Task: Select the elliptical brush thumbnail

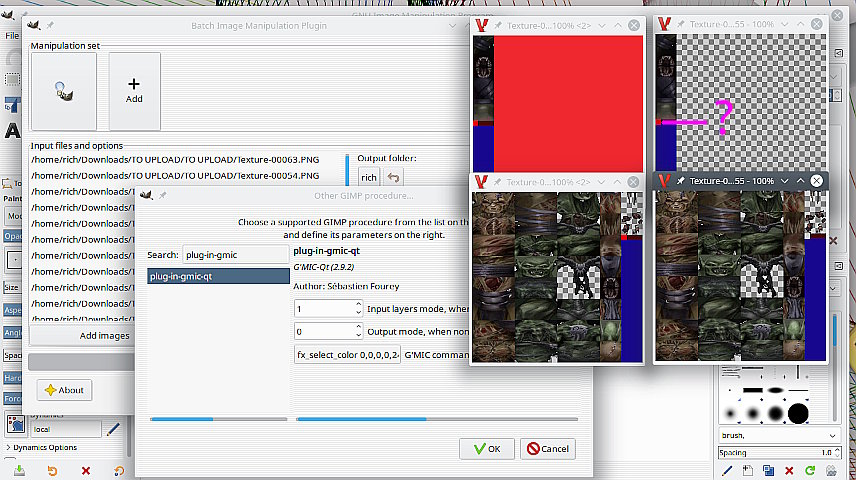Action: (x=775, y=390)
